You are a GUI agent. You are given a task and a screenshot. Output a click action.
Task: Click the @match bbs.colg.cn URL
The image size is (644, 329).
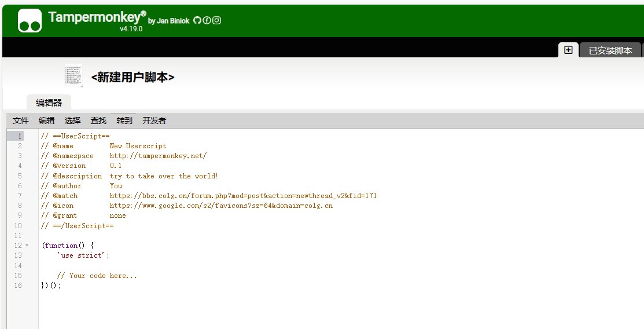pyautogui.click(x=243, y=196)
